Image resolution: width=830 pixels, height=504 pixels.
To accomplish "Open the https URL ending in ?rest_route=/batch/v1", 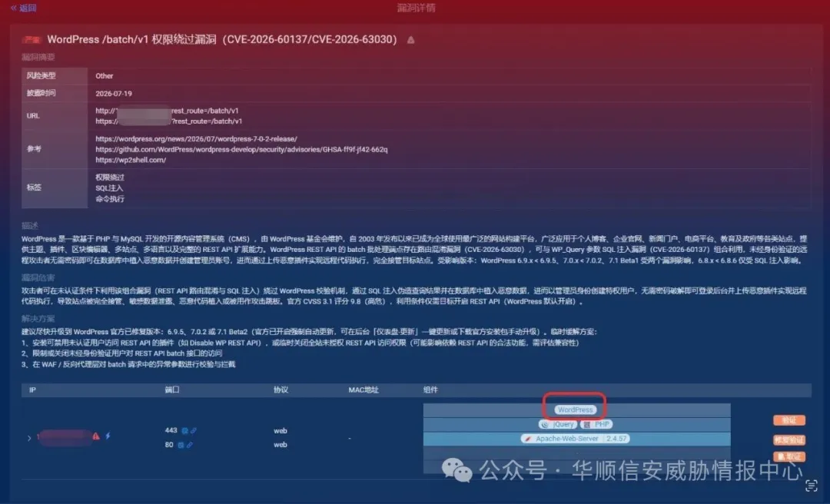I will [169, 121].
